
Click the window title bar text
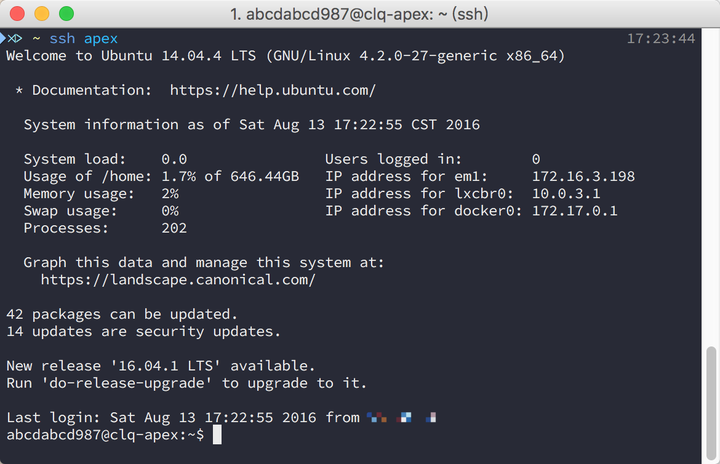point(360,15)
